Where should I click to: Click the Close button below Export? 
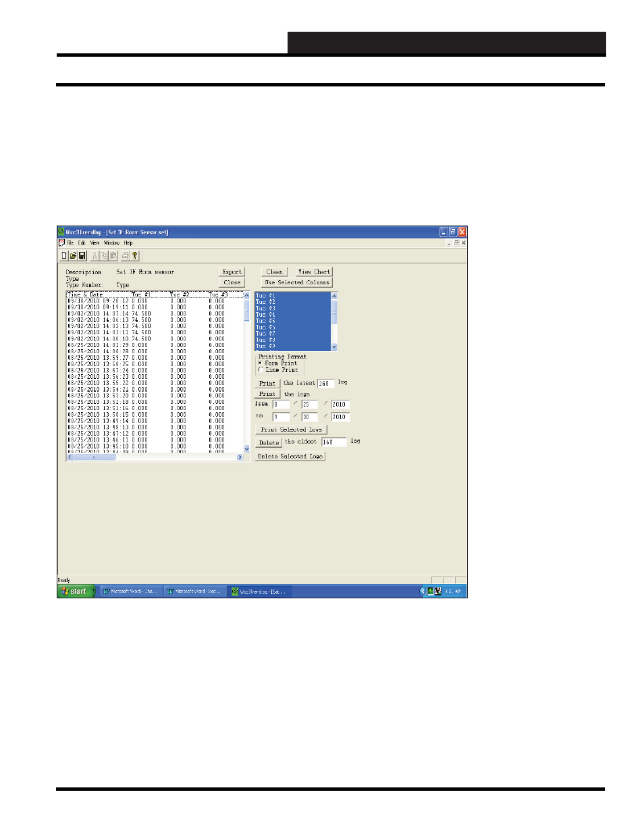click(232, 283)
